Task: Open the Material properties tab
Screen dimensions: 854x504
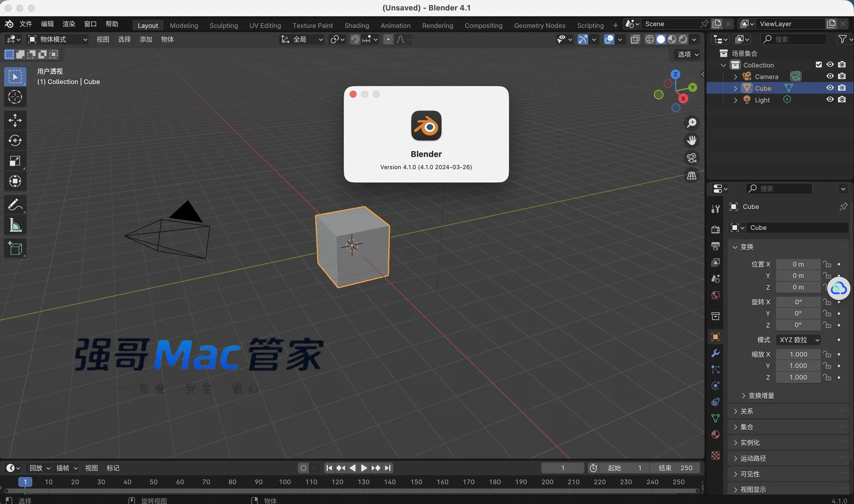Action: [715, 435]
